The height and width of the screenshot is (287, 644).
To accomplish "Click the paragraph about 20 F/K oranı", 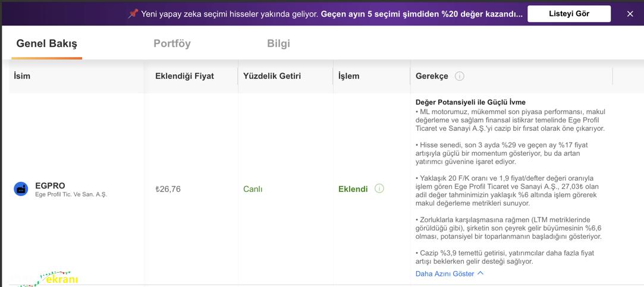I will pos(506,191).
